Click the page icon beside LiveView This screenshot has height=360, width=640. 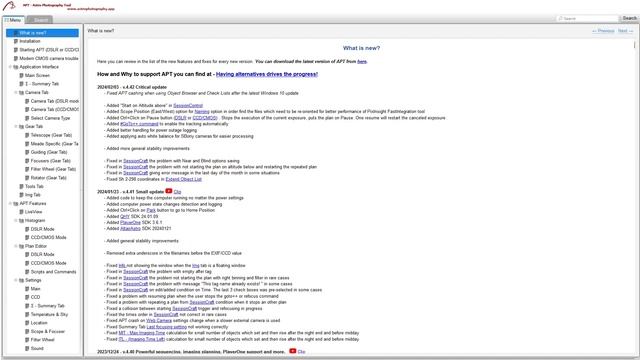tap(22, 212)
